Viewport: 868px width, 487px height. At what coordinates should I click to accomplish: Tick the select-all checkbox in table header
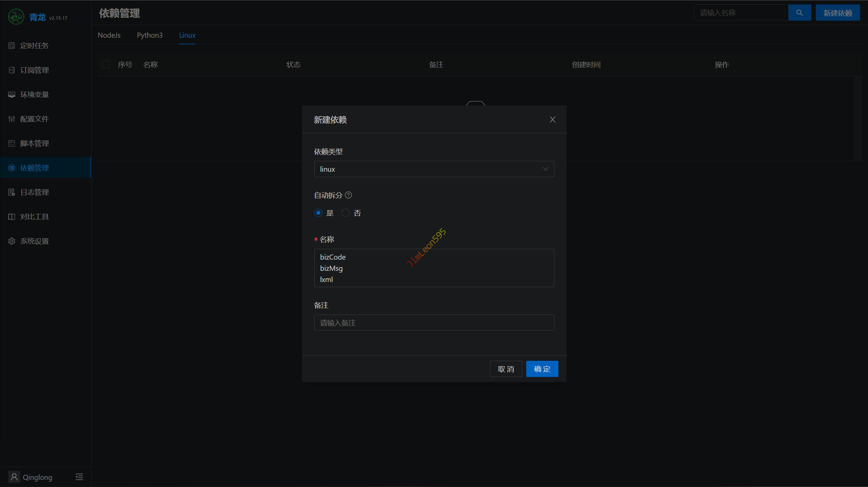[x=106, y=64]
